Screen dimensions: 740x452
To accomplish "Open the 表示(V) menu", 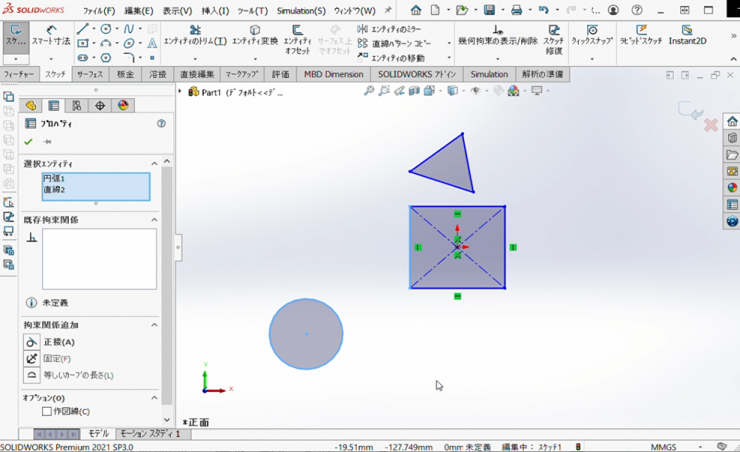I will click(x=177, y=10).
